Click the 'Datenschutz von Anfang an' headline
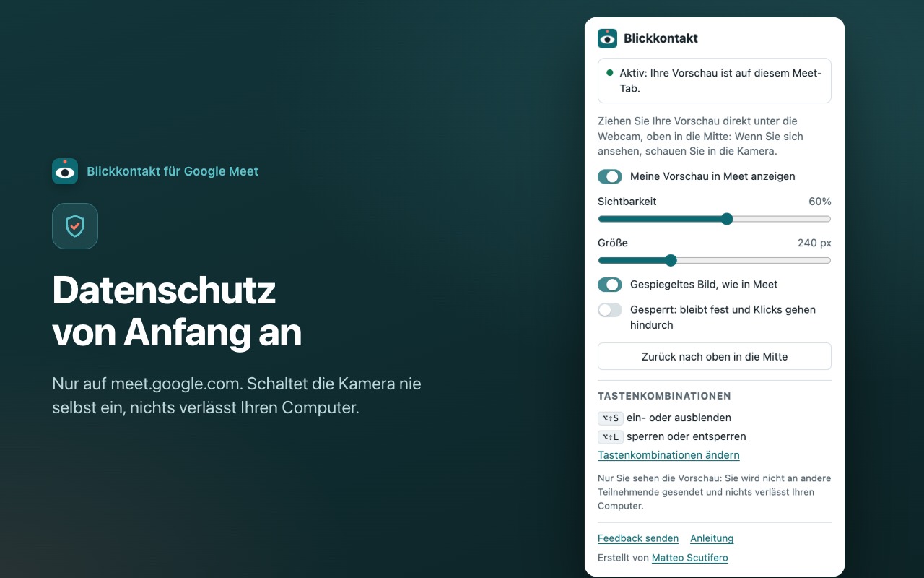924x578 pixels. pos(177,311)
